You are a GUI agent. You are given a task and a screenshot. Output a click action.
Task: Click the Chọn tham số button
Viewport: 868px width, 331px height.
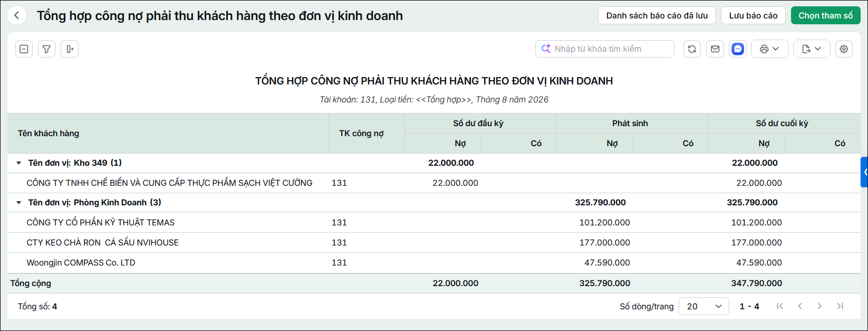click(x=825, y=15)
